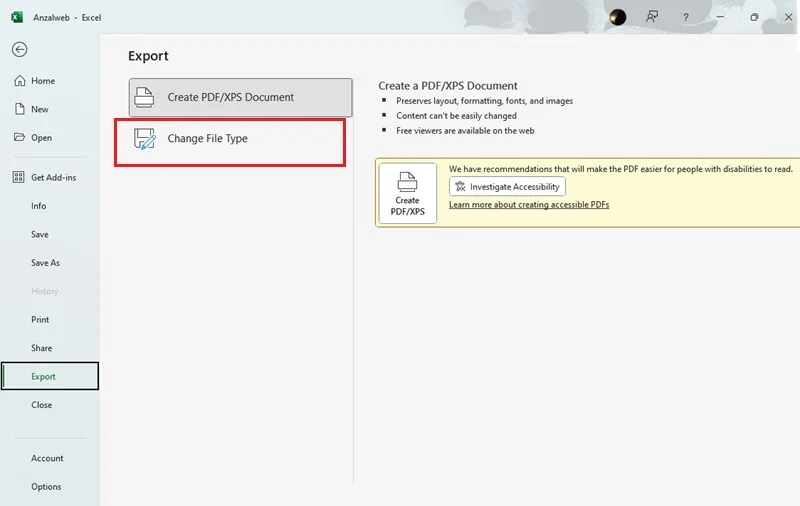Open the Print page
Image resolution: width=800 pixels, height=506 pixels.
click(40, 320)
